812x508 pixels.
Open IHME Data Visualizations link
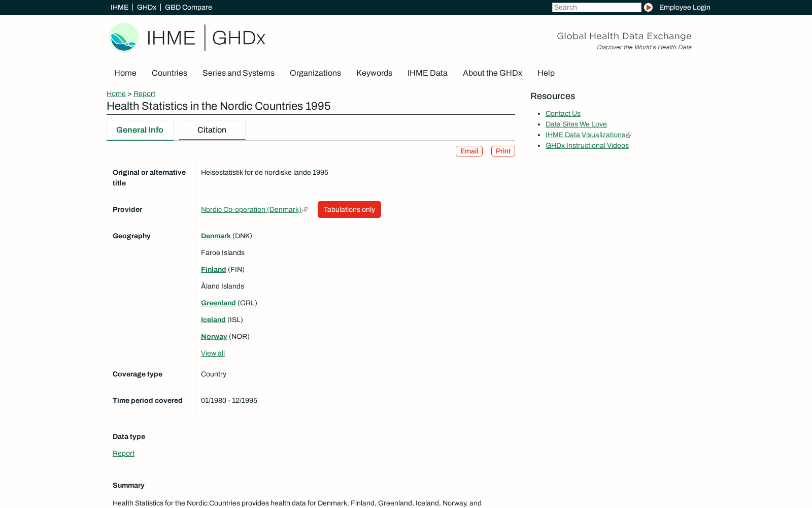pyautogui.click(x=585, y=135)
